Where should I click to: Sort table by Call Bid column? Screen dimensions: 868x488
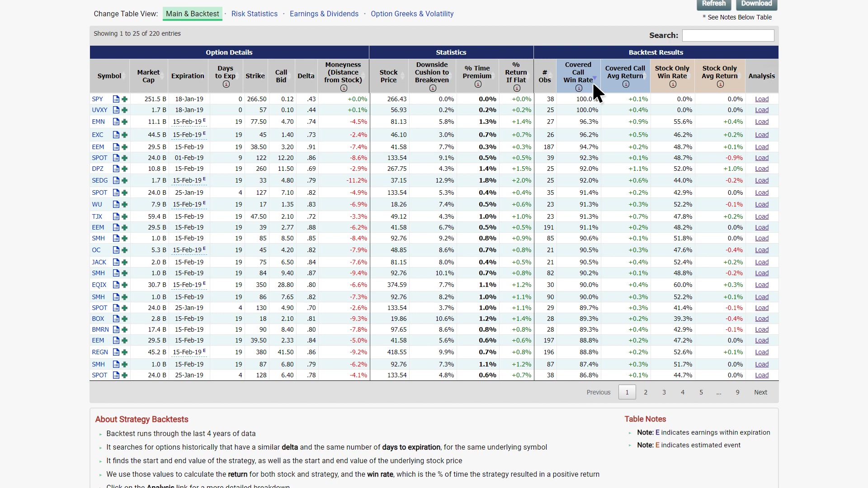pyautogui.click(x=281, y=76)
